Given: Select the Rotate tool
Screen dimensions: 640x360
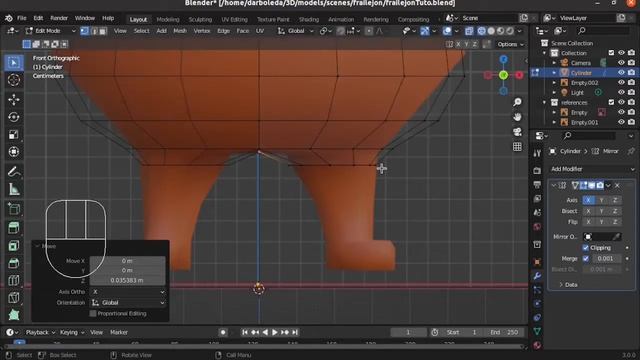Looking at the screenshot, I should pyautogui.click(x=13, y=117).
